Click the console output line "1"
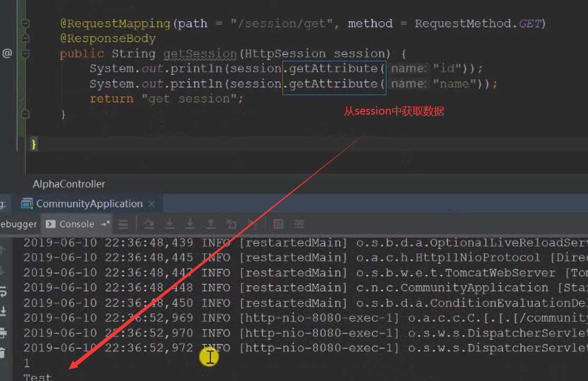The height and width of the screenshot is (381, 588). coord(26,363)
